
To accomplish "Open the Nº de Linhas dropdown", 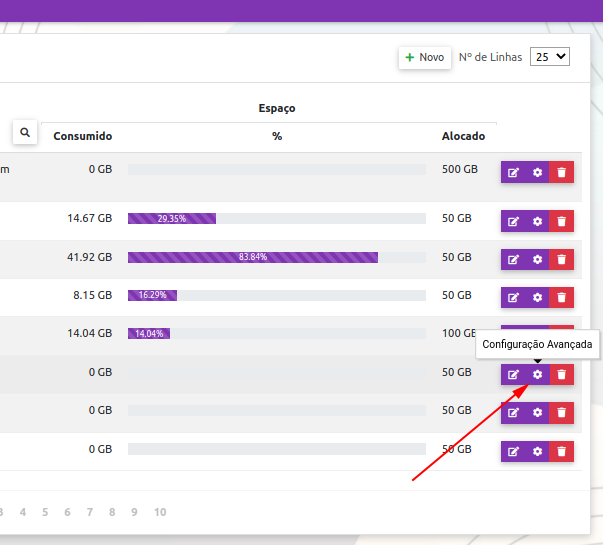I will coord(549,57).
